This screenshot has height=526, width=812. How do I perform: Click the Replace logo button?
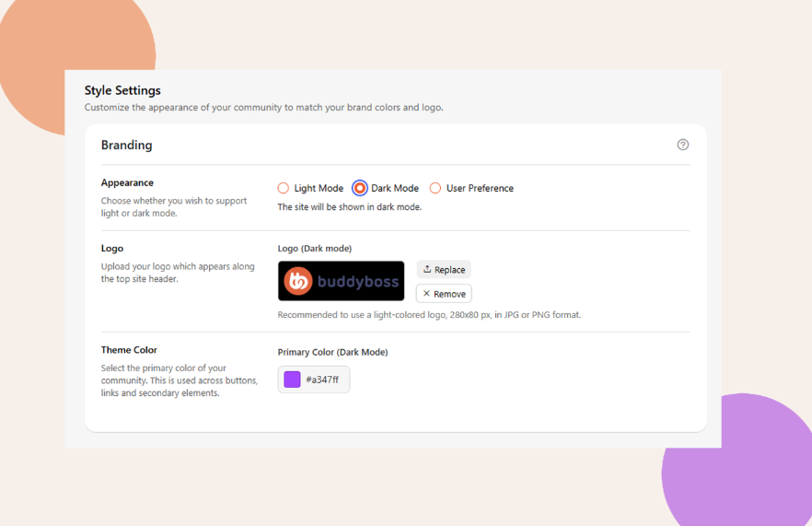tap(444, 270)
